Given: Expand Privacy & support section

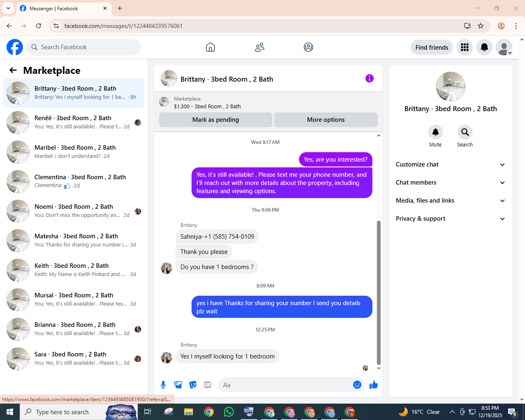Looking at the screenshot, I should click(451, 219).
